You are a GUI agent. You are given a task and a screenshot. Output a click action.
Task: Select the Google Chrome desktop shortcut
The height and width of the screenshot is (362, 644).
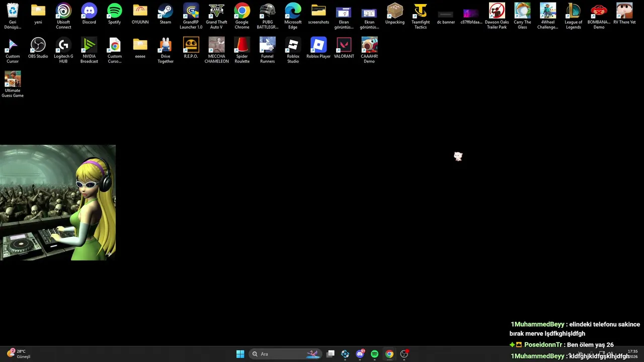(242, 16)
